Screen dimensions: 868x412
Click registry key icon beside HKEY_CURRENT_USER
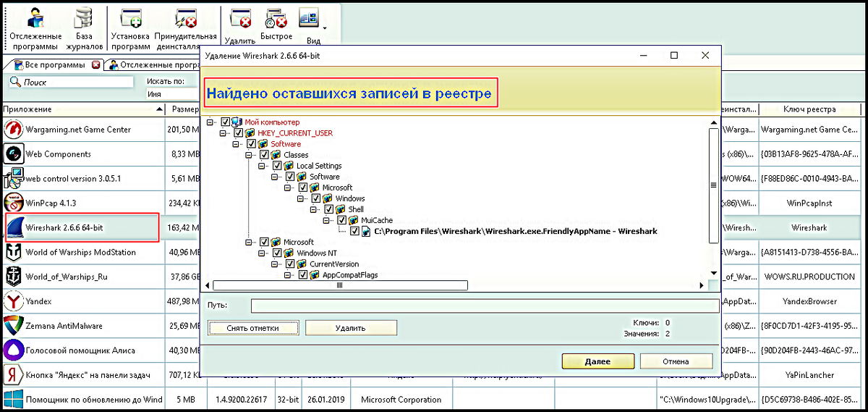(x=250, y=133)
